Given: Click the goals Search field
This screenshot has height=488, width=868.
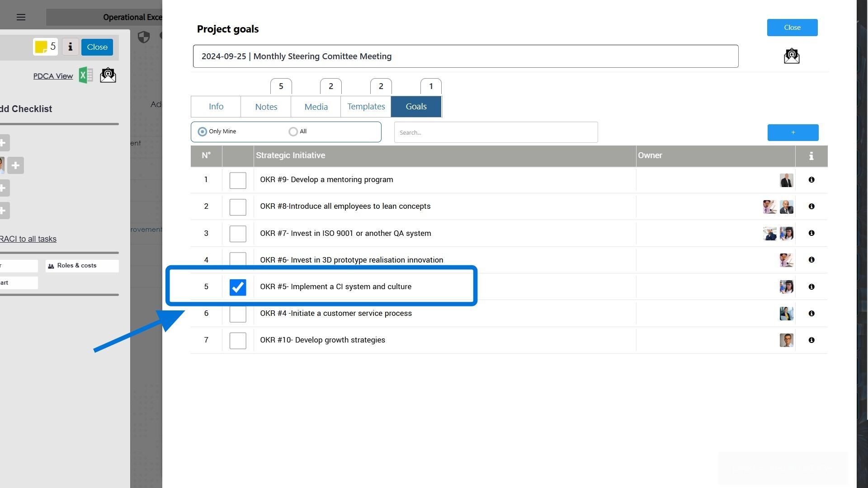Looking at the screenshot, I should [x=495, y=132].
